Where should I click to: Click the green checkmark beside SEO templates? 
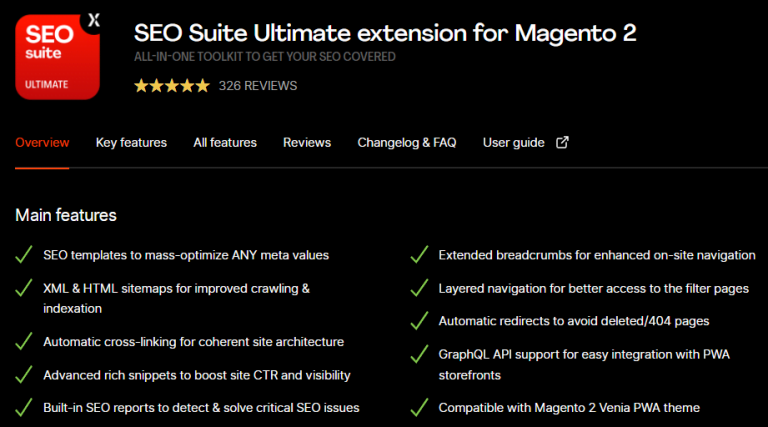[24, 255]
